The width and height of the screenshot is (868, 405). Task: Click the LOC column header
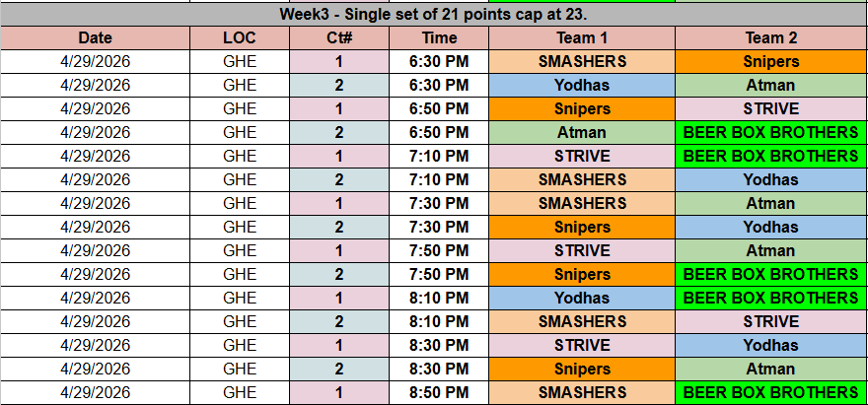pyautogui.click(x=240, y=38)
